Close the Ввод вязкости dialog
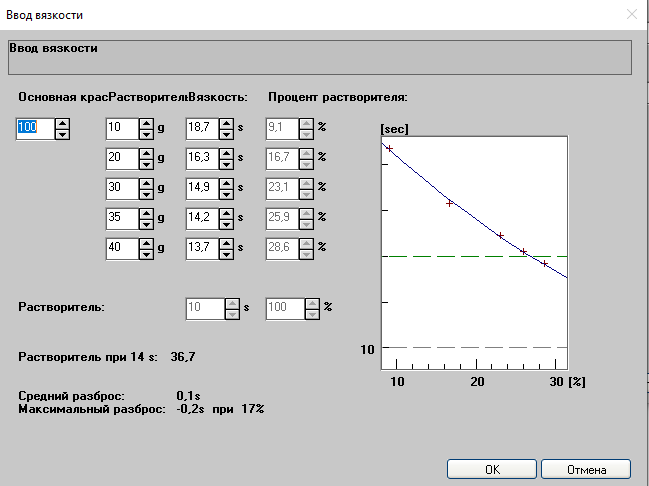 632,14
